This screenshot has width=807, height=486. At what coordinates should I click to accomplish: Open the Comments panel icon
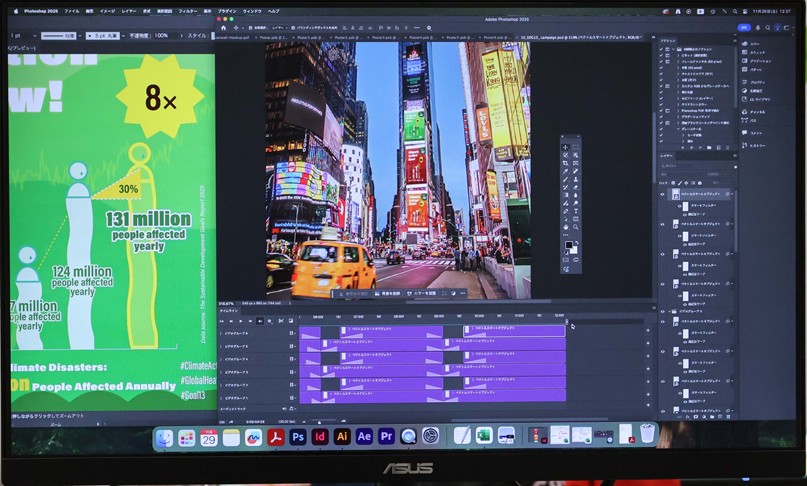[746, 132]
